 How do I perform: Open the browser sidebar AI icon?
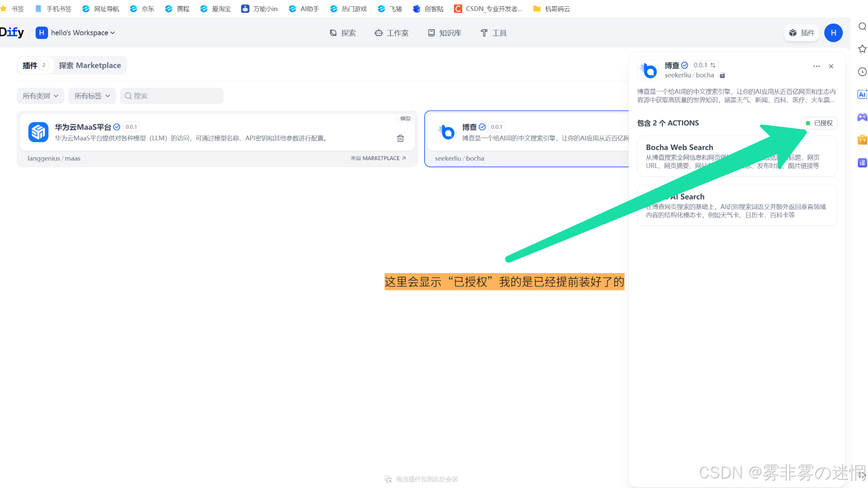click(862, 94)
